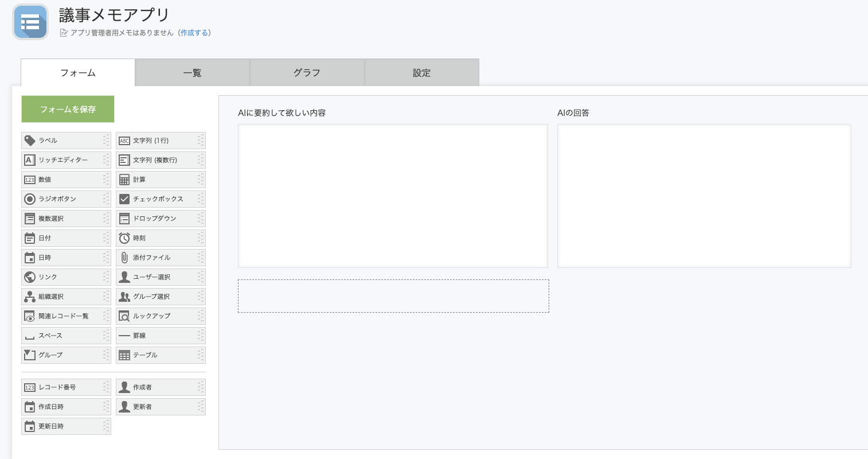
Task: Pick the 日時 field icon
Action: coord(30,258)
